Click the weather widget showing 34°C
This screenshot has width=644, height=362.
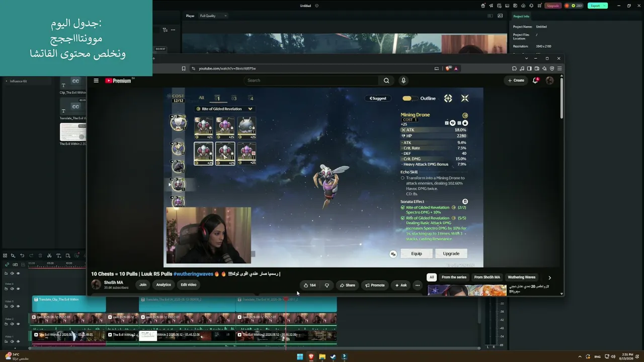tap(16, 356)
